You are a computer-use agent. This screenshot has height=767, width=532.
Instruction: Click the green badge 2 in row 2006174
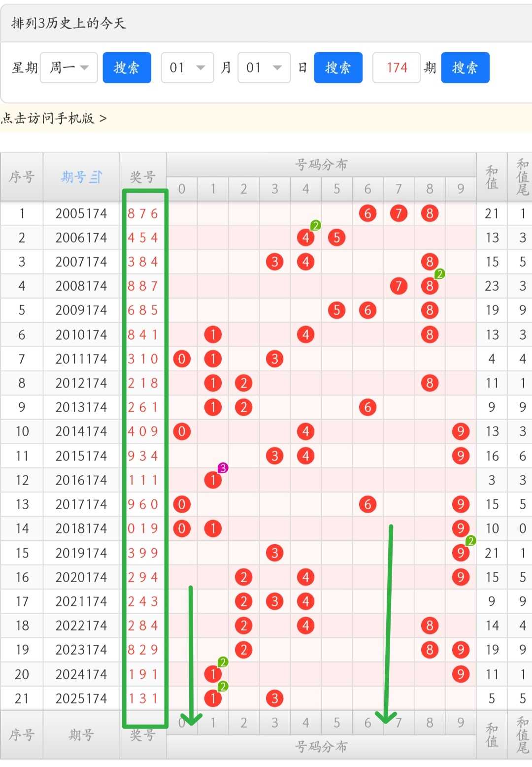pos(316,225)
